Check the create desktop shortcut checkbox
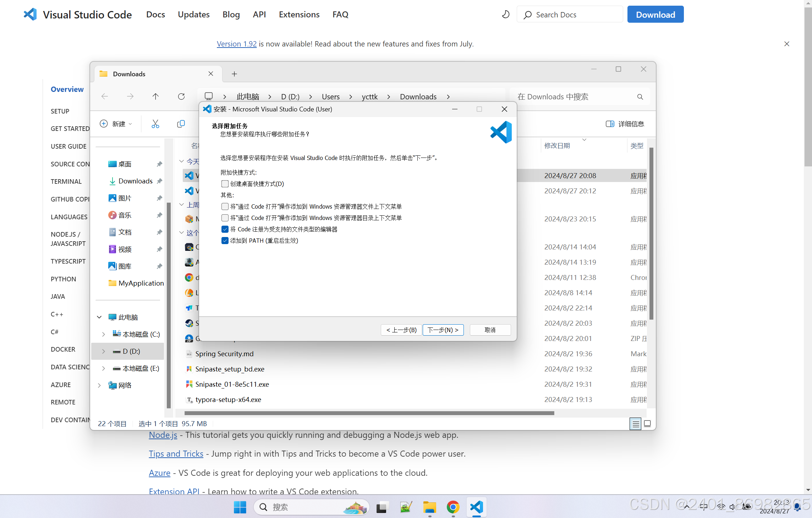The image size is (812, 518). tap(225, 184)
